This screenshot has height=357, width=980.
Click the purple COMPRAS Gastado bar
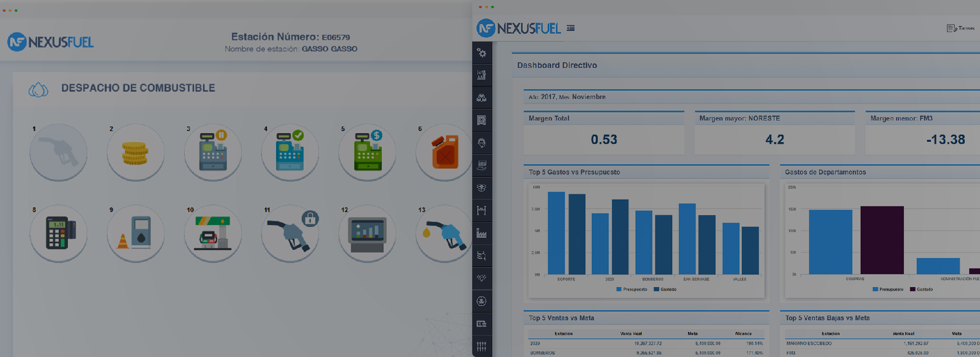(x=882, y=240)
